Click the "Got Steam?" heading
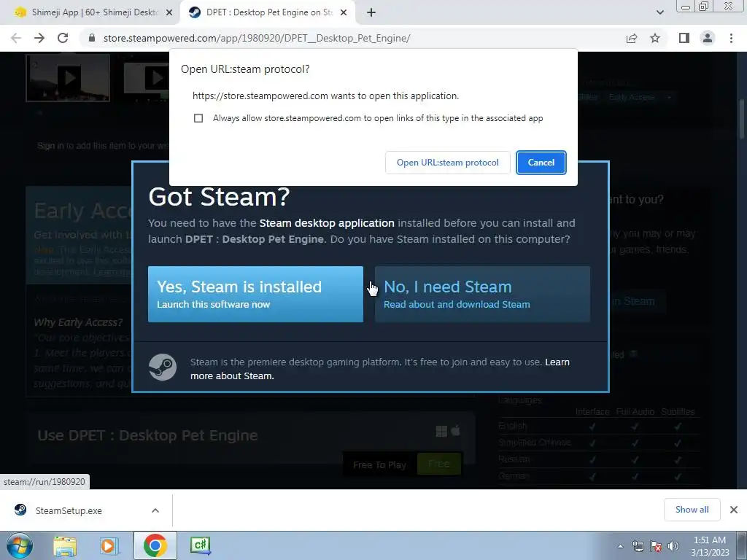The width and height of the screenshot is (747, 560). [x=219, y=196]
